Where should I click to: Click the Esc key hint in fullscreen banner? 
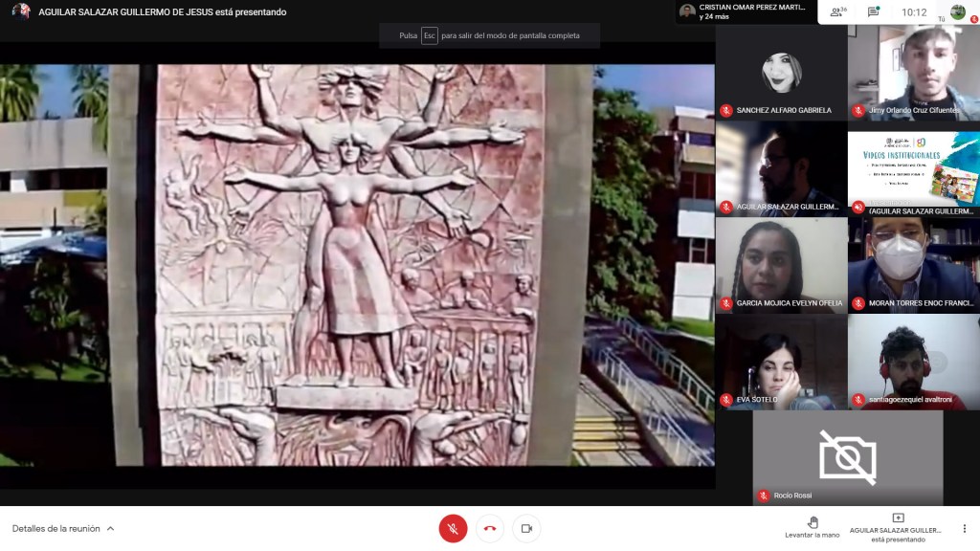coord(430,35)
